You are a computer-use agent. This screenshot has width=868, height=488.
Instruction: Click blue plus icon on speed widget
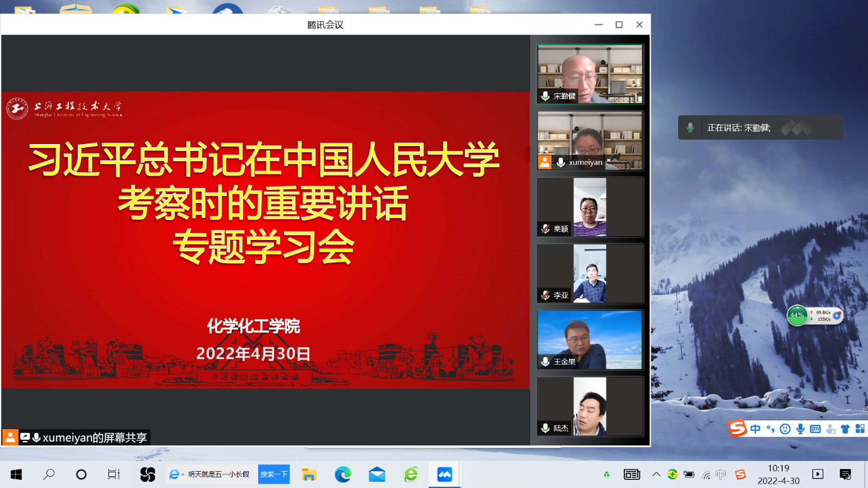coord(837,315)
